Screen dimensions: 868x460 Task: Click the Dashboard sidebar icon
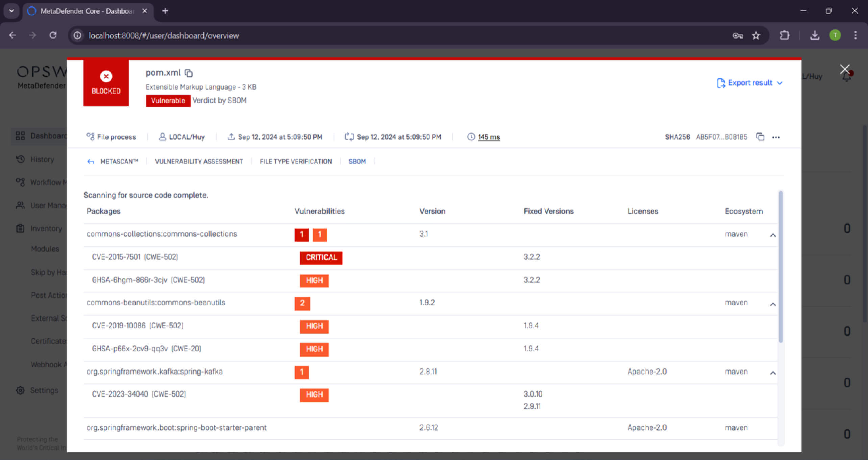pos(20,136)
